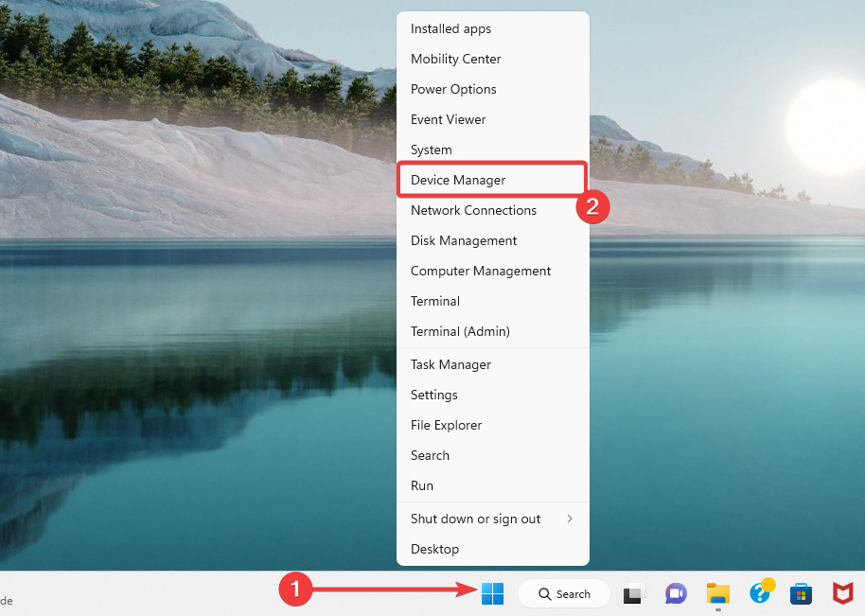Launch Task Manager
This screenshot has width=865, height=616.
450,364
